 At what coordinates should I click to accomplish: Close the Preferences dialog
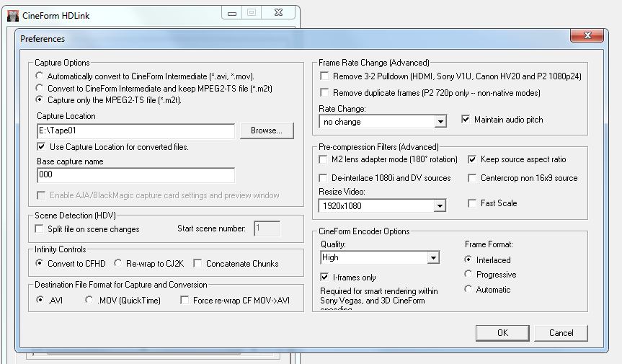587,35
